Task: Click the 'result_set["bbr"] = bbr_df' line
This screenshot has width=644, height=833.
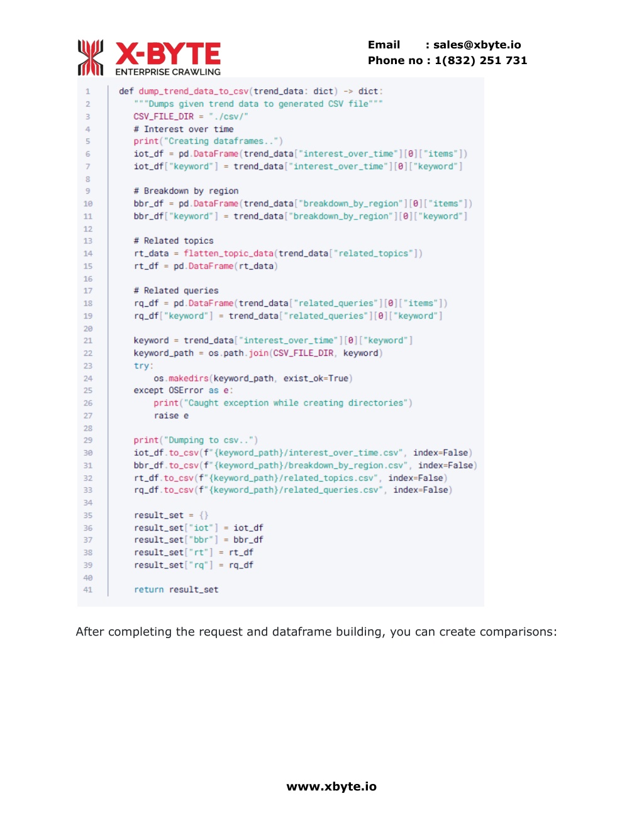Action: pos(199,540)
